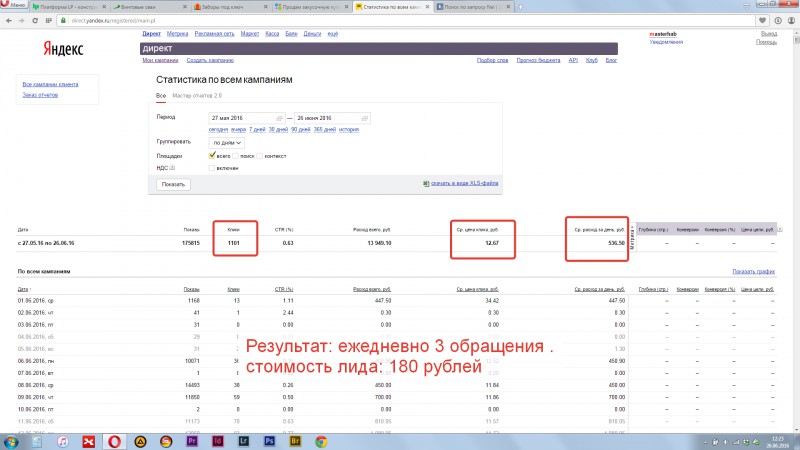Click the end date field '26 июня 2016'

332,118
